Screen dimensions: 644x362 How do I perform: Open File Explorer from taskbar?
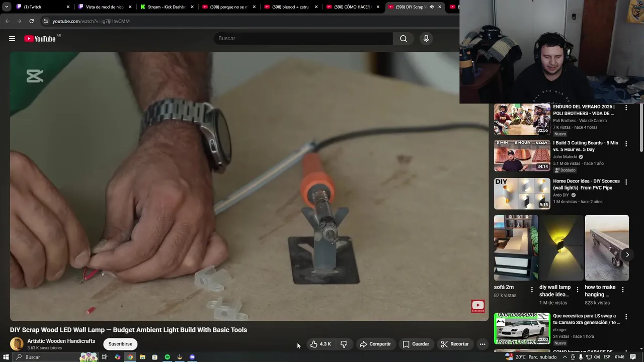[142, 357]
